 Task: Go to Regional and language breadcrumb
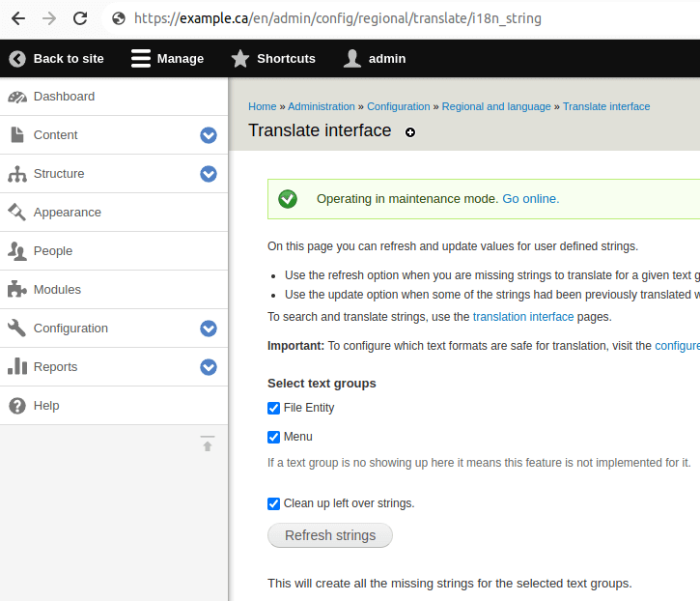pos(496,107)
